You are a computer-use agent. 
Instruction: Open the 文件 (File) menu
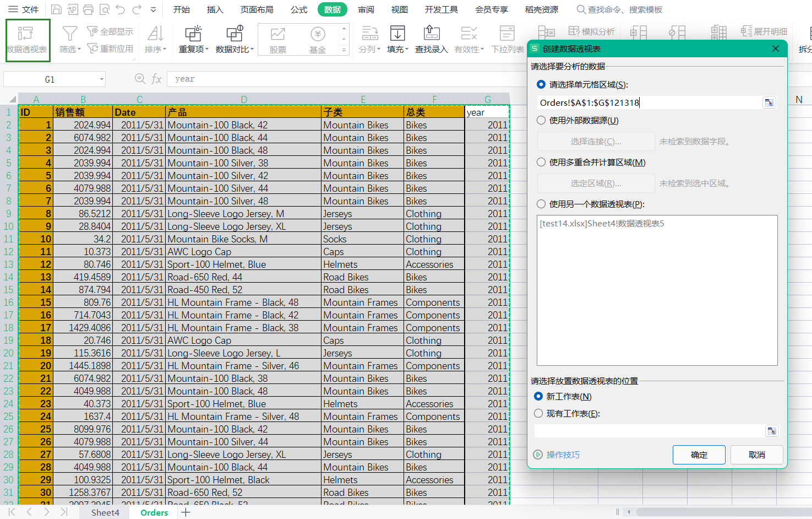[x=24, y=9]
